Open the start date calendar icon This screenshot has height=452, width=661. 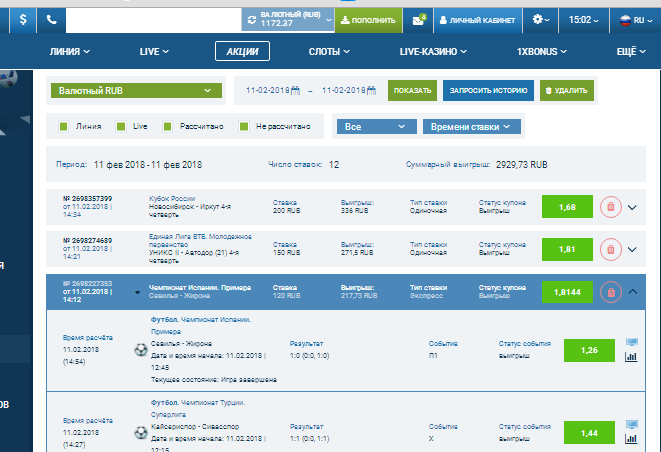click(x=295, y=91)
